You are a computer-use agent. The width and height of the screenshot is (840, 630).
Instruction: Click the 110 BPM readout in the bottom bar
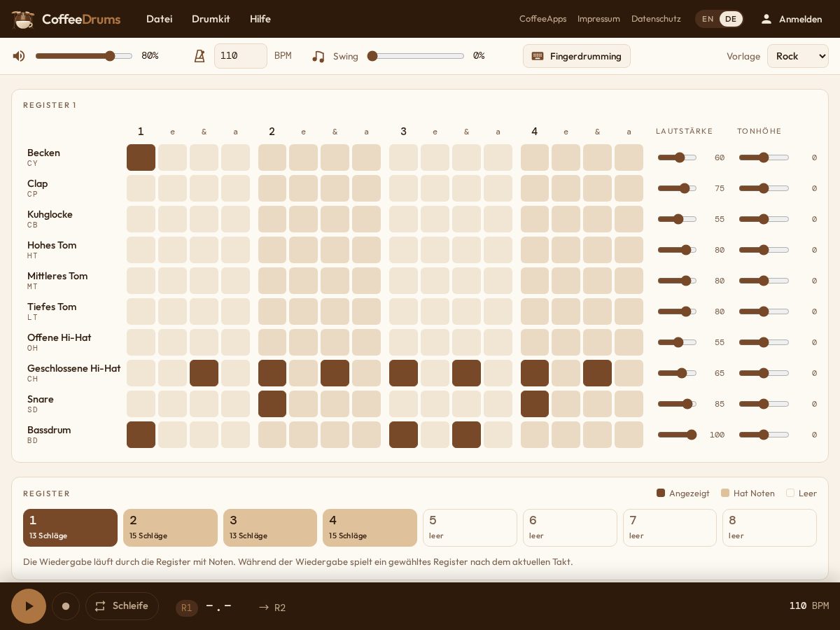[x=808, y=605]
